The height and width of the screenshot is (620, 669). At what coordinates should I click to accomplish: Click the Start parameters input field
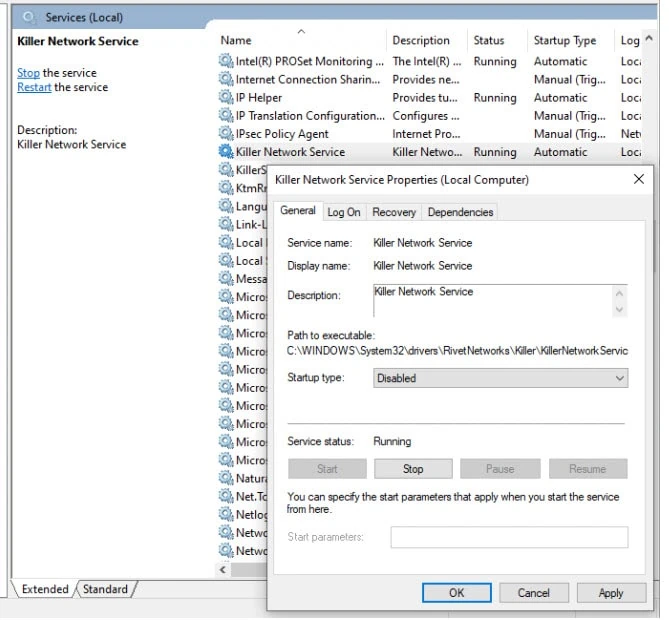[x=509, y=537]
